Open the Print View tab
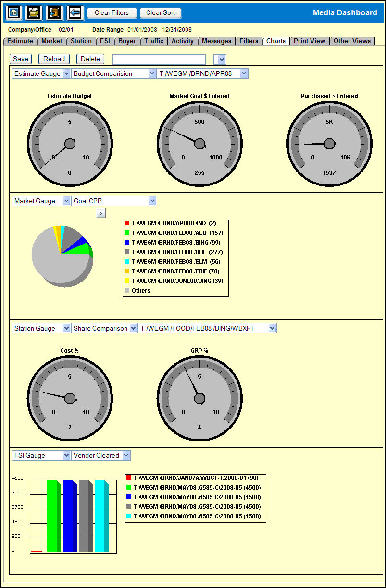386x588 pixels. [310, 41]
